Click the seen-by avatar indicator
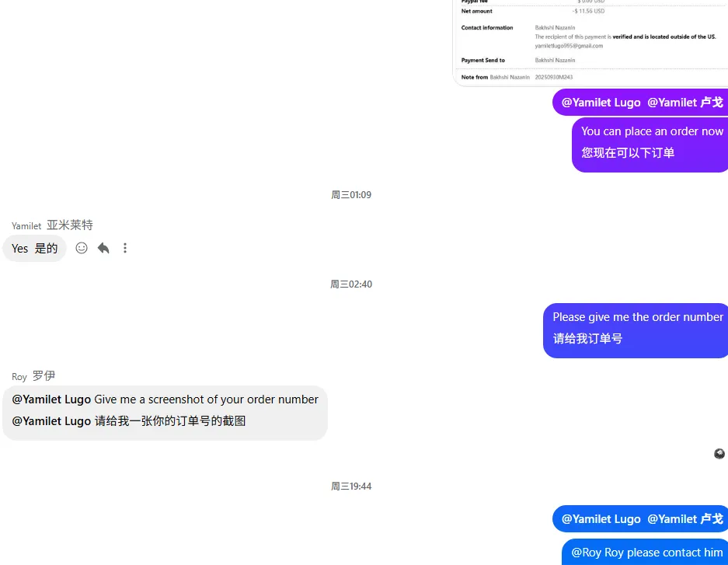Image resolution: width=728 pixels, height=565 pixels. (x=719, y=454)
